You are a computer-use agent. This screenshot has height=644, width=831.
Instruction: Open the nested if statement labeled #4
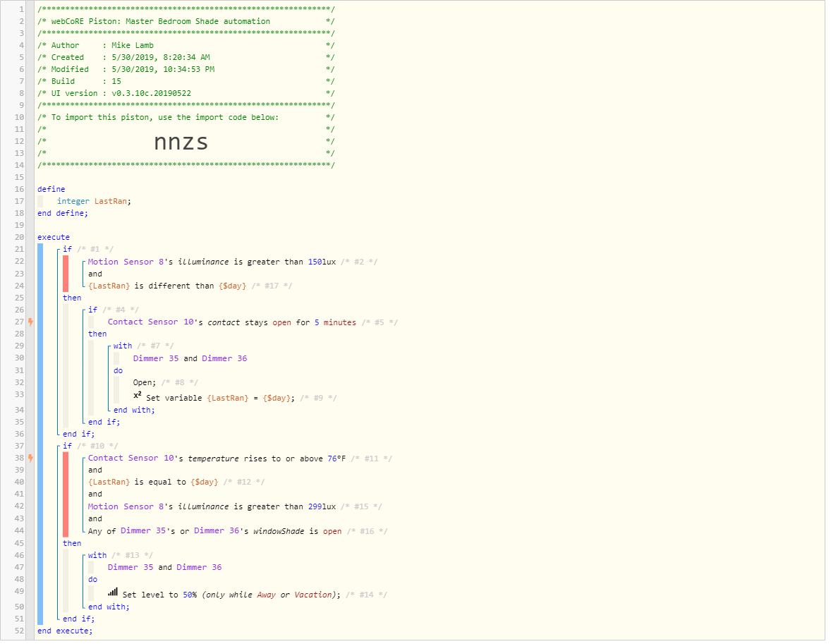coord(92,310)
